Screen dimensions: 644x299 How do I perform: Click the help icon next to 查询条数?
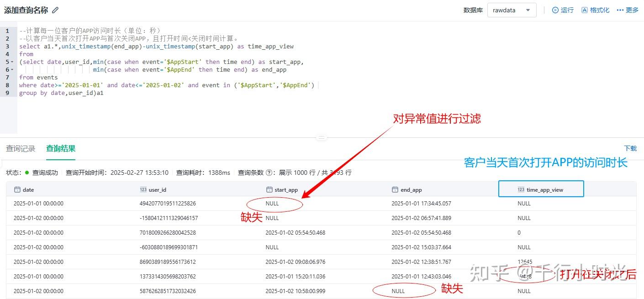269,173
